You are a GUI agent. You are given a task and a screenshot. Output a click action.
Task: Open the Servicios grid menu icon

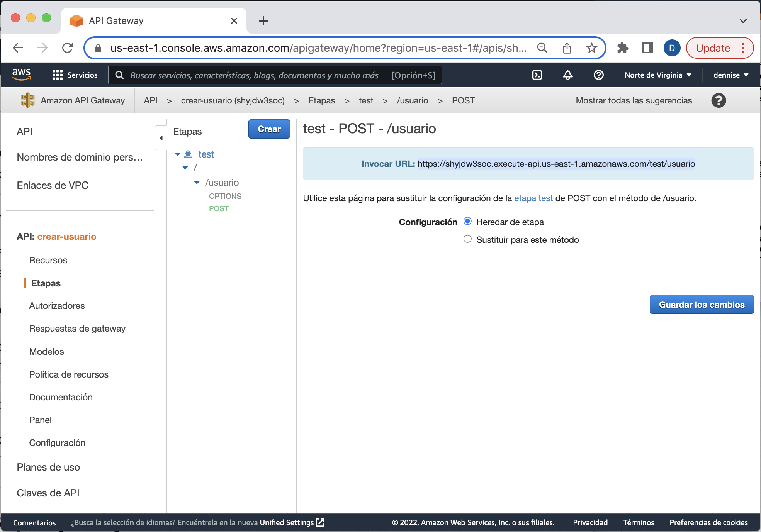[57, 75]
